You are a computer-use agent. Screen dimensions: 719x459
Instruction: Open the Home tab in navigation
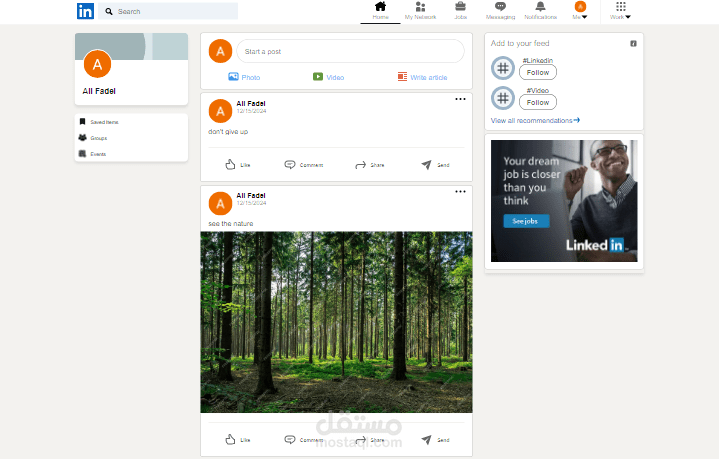pyautogui.click(x=380, y=11)
